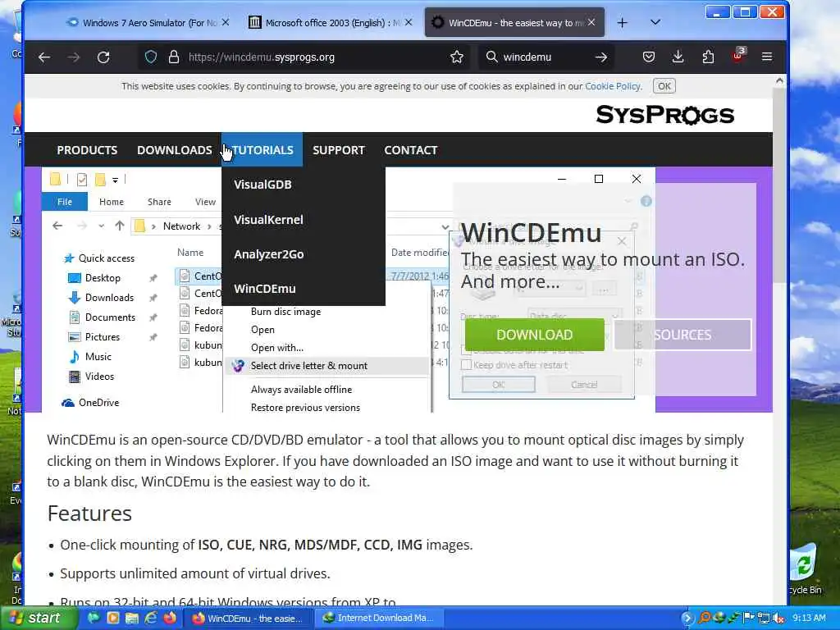Open the TUTORIALS menu
The height and width of the screenshot is (630, 840).
coord(262,150)
